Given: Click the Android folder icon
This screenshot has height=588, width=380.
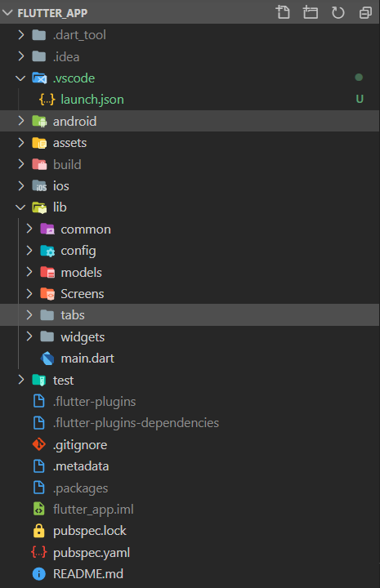Looking at the screenshot, I should point(39,121).
